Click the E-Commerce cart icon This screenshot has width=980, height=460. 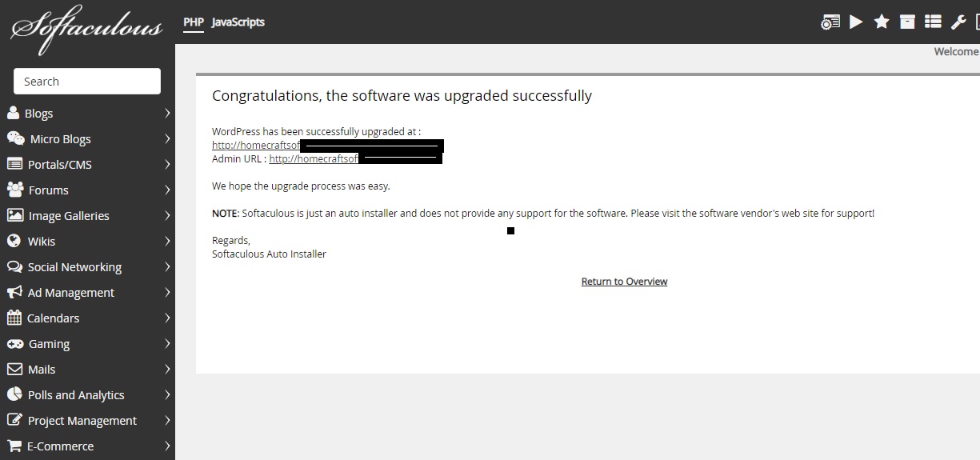point(14,446)
